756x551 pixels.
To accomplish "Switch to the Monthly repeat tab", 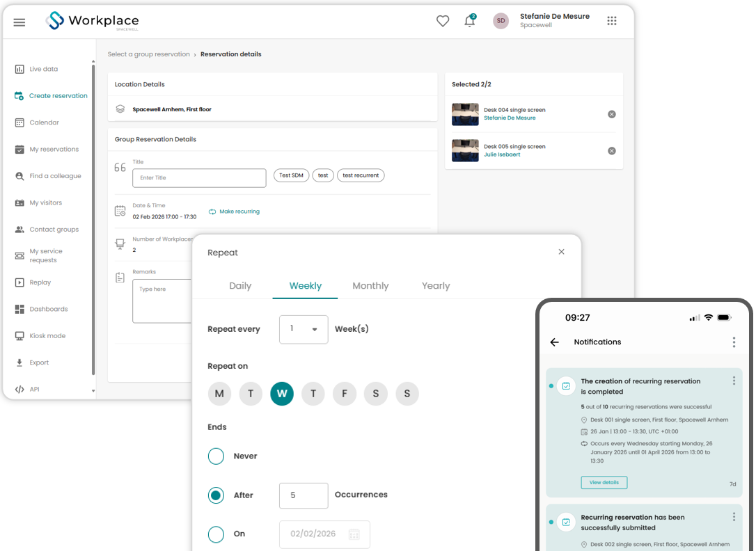I will tap(370, 286).
